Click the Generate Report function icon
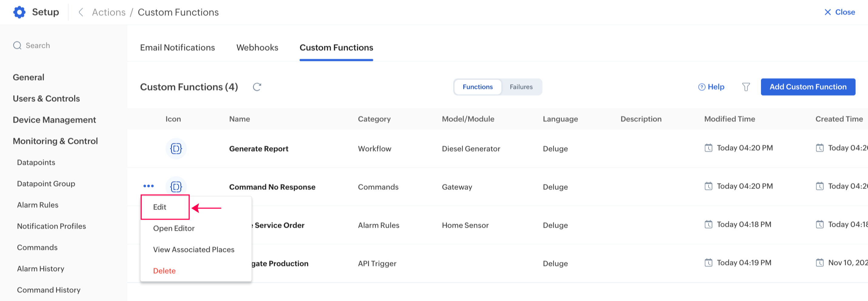 [x=176, y=149]
